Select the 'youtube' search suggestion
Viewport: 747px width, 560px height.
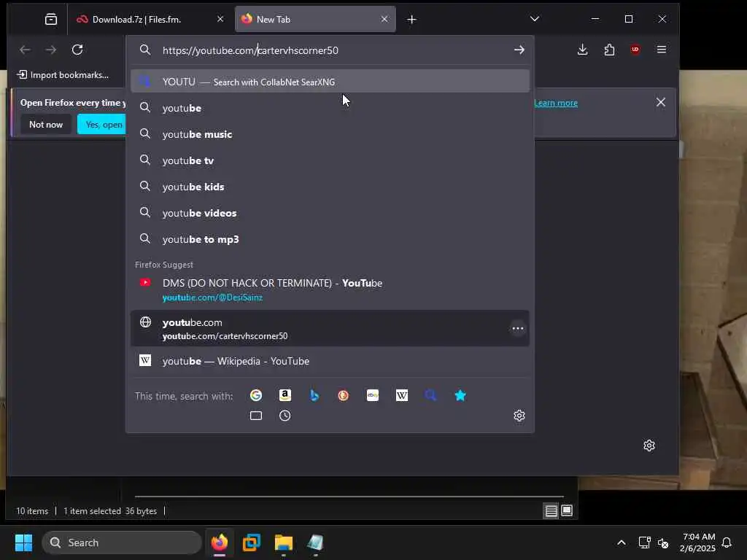coord(330,108)
